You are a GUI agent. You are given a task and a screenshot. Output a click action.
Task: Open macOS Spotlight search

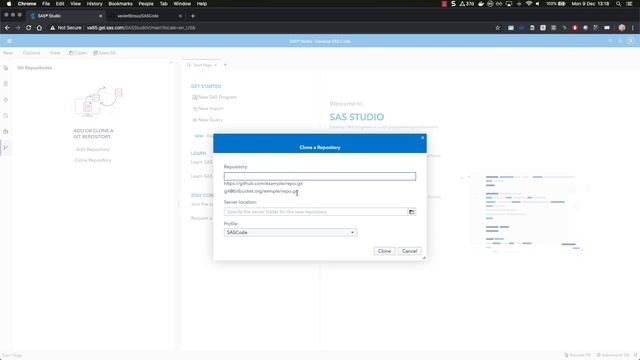tap(619, 4)
